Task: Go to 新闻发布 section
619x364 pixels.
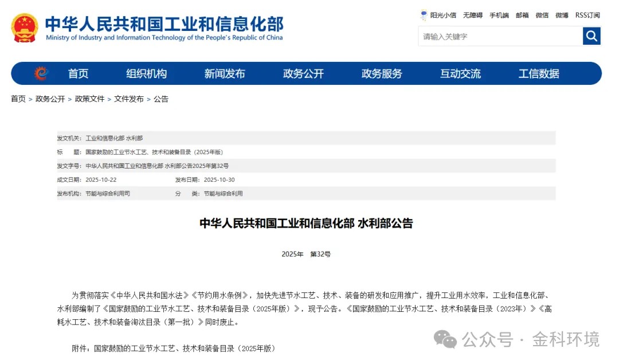Action: click(225, 73)
